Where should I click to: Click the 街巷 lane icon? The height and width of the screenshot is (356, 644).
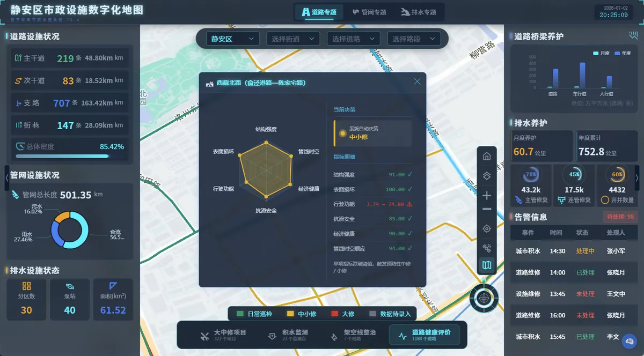tap(18, 125)
